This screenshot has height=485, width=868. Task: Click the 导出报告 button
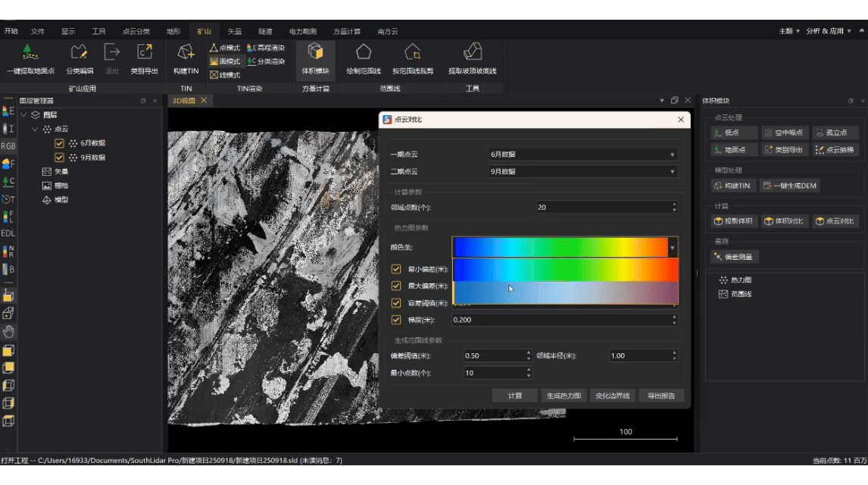point(661,396)
